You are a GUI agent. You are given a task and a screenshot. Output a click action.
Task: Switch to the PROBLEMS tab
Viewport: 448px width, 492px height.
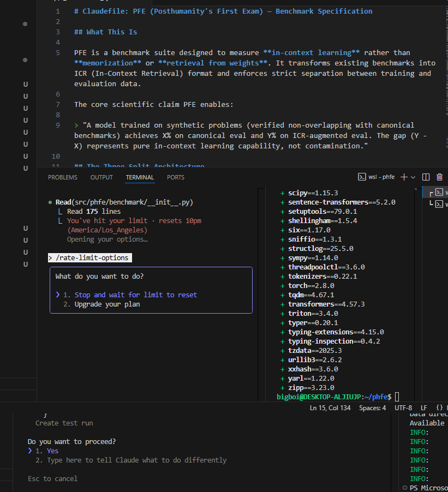point(62,177)
